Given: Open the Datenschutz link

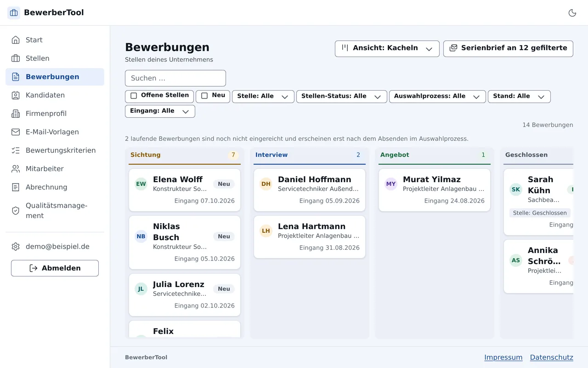Looking at the screenshot, I should click(552, 357).
